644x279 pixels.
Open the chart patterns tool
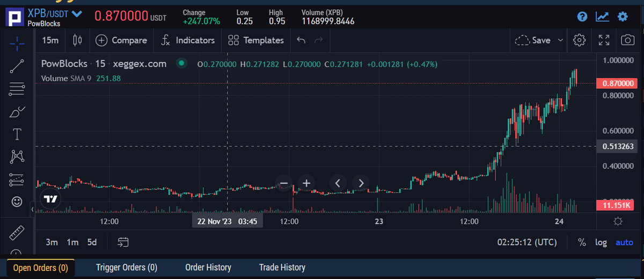pos(17,156)
